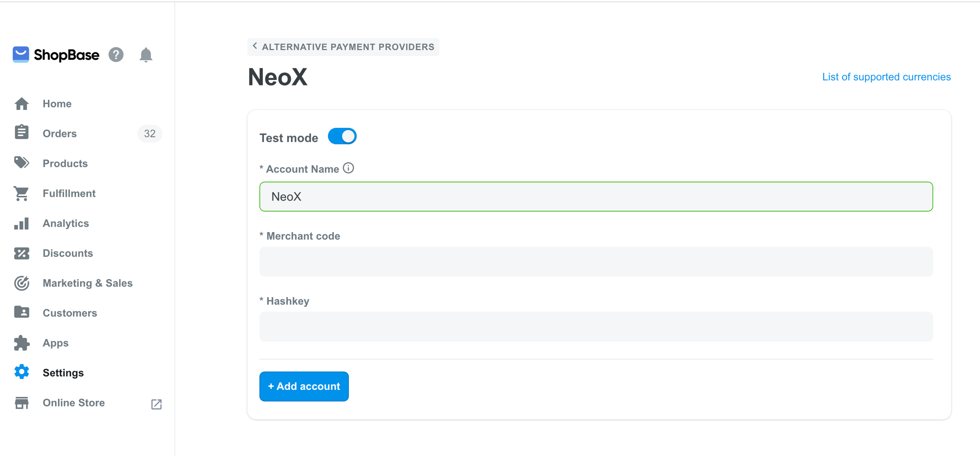Open Orders in the sidebar
980x456 pixels.
point(60,133)
